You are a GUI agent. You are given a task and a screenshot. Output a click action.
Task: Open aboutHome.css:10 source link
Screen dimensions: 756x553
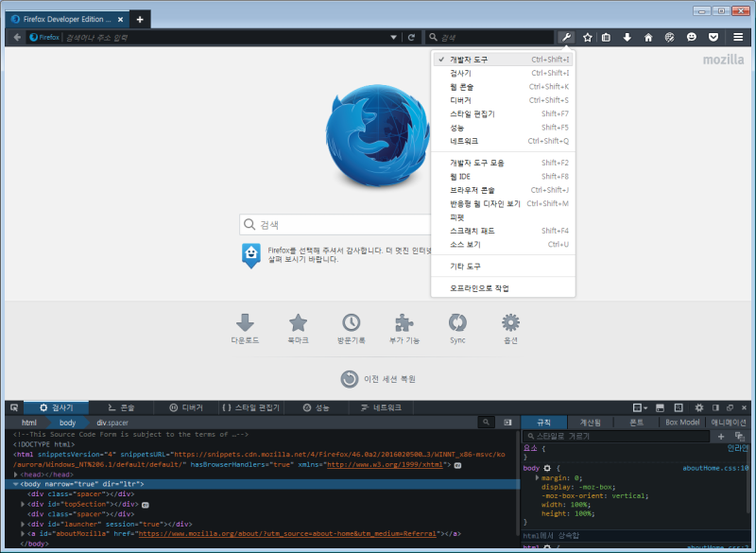pyautogui.click(x=715, y=468)
